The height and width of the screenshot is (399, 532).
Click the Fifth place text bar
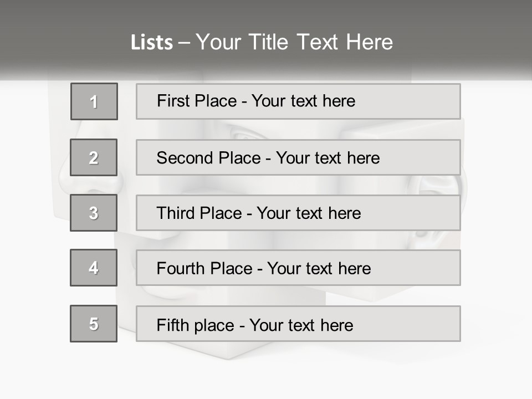tap(298, 324)
